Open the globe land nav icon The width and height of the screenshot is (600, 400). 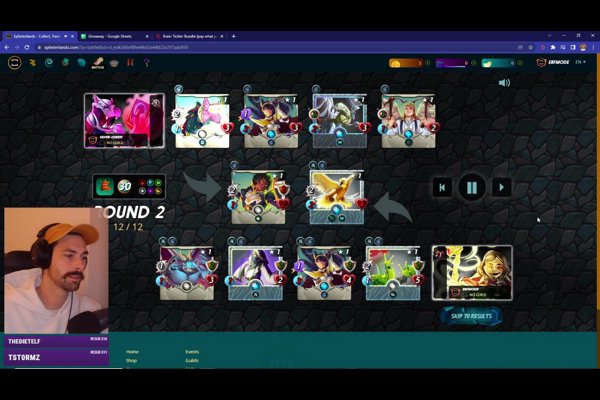pyautogui.click(x=65, y=62)
